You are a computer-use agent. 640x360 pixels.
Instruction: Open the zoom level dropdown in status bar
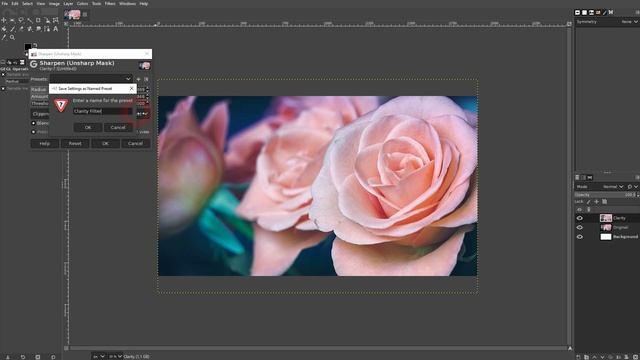coord(115,356)
